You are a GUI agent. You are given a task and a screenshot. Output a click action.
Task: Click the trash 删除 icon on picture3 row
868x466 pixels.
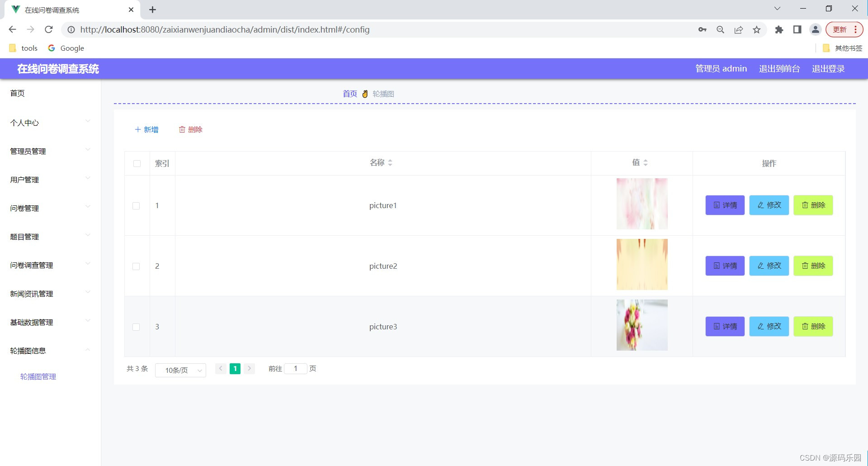[805, 326]
